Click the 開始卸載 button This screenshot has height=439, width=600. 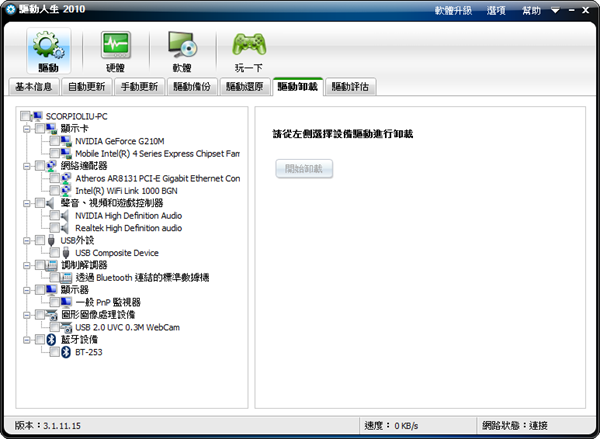[x=304, y=168]
